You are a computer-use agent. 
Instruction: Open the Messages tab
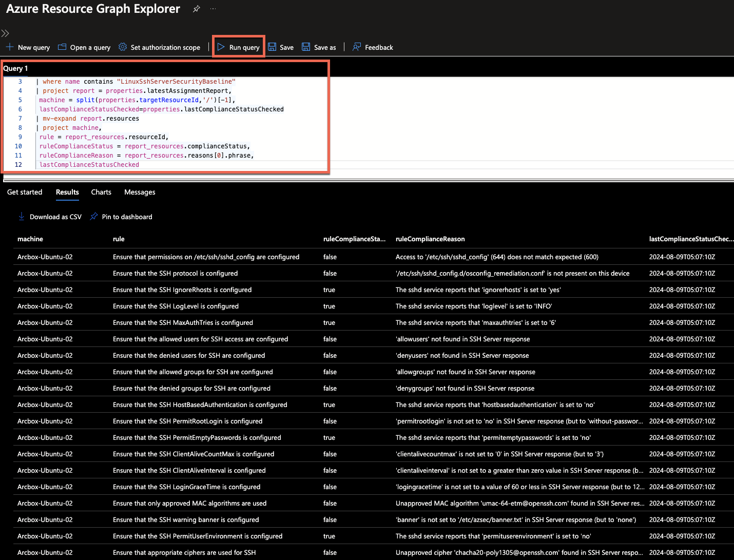(140, 192)
